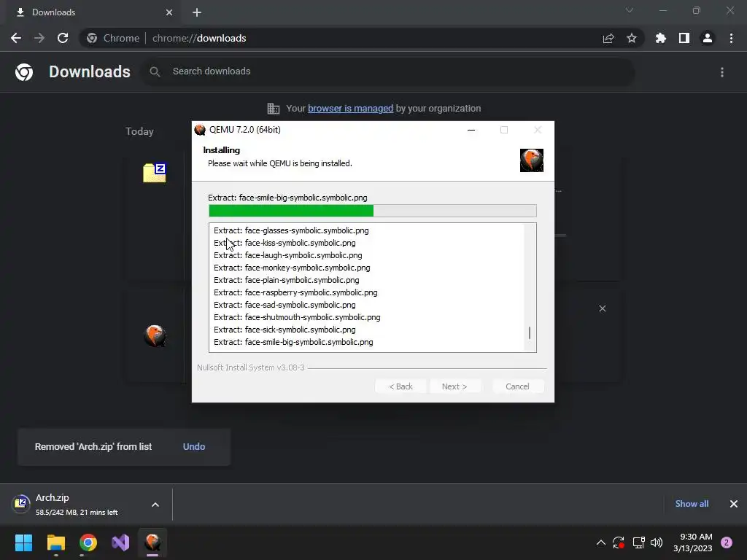
Task: Select log line 'face-plain-symbolic.symbolic.png'
Action: 286,280
